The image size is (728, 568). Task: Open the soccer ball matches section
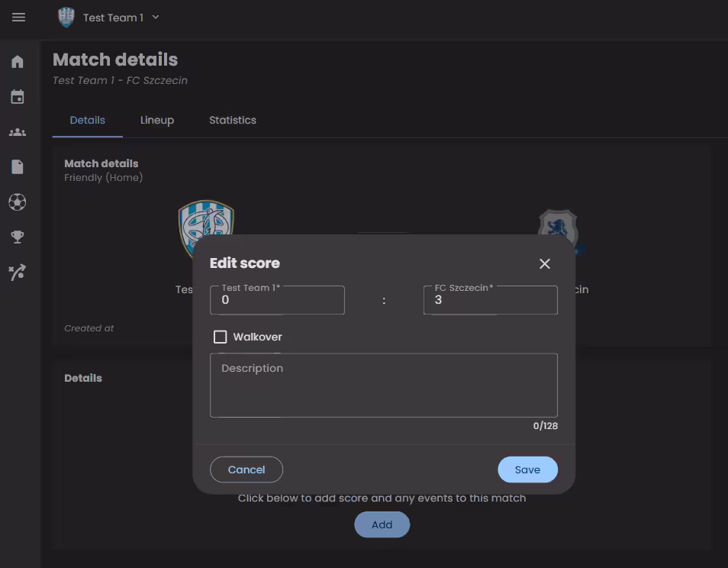tap(18, 202)
